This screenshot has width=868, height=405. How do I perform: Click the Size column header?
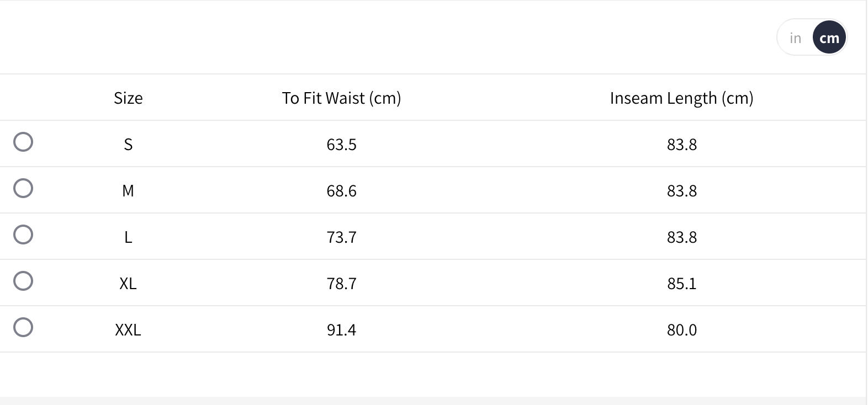(128, 98)
